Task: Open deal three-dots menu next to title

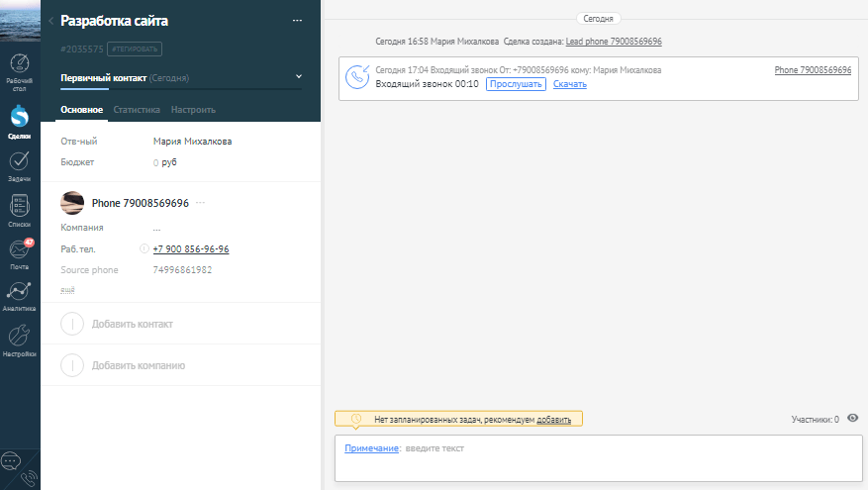Action: coord(298,21)
